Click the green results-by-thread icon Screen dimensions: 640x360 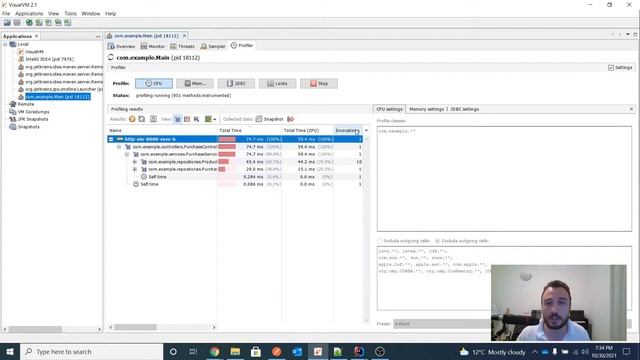tap(208, 119)
